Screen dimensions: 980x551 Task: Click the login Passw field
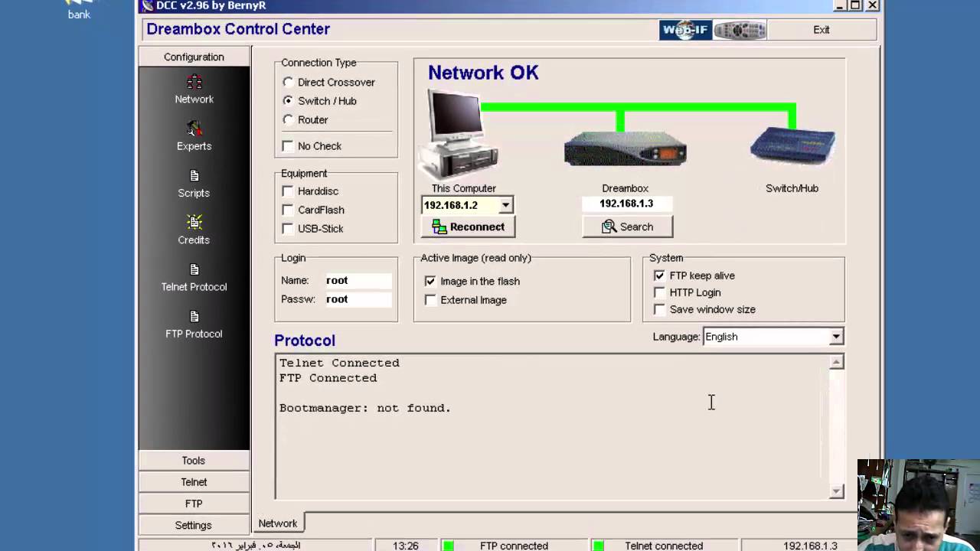pos(358,299)
